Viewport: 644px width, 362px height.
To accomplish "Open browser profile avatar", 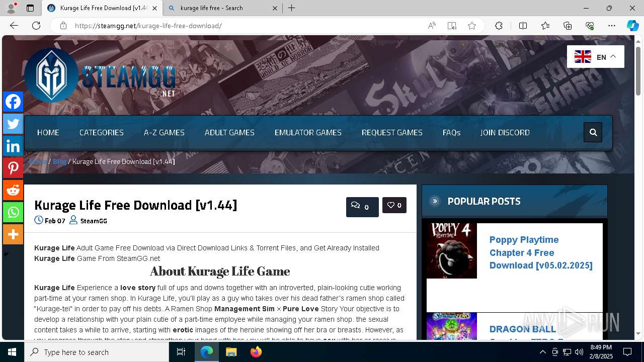I will point(11,8).
